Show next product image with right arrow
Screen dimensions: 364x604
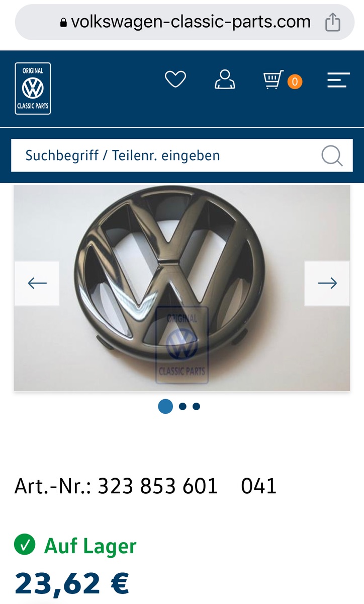327,283
